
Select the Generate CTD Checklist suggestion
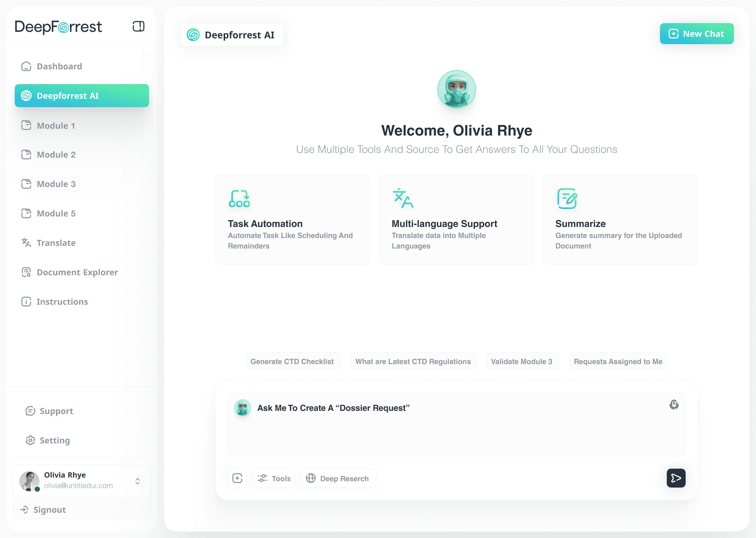[293, 361]
